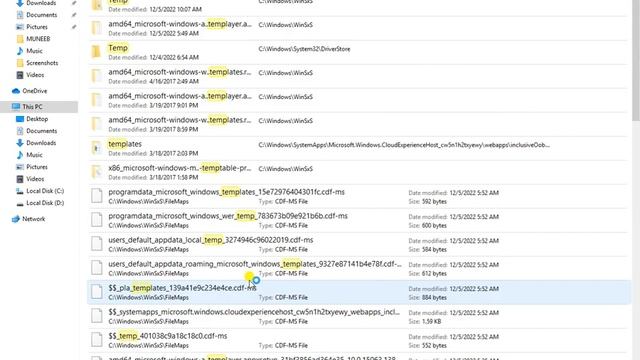Click icon of the templates folder result
640x360 pixels.
pyautogui.click(x=96, y=148)
